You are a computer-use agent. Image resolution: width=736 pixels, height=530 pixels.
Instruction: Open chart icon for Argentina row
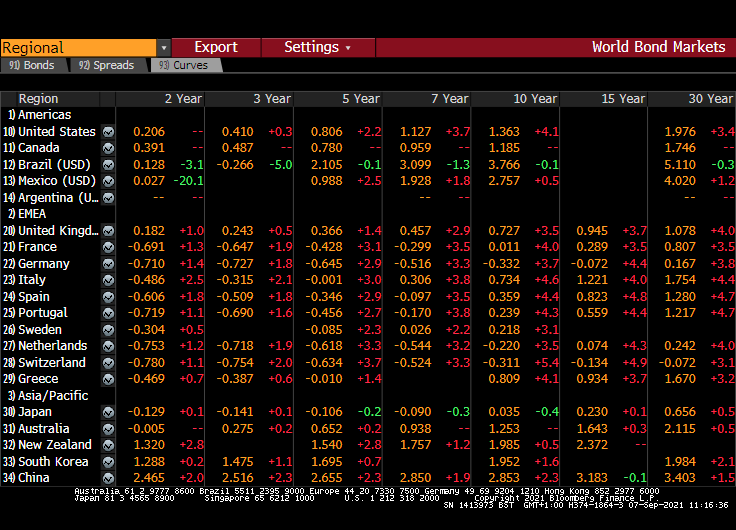tap(108, 198)
